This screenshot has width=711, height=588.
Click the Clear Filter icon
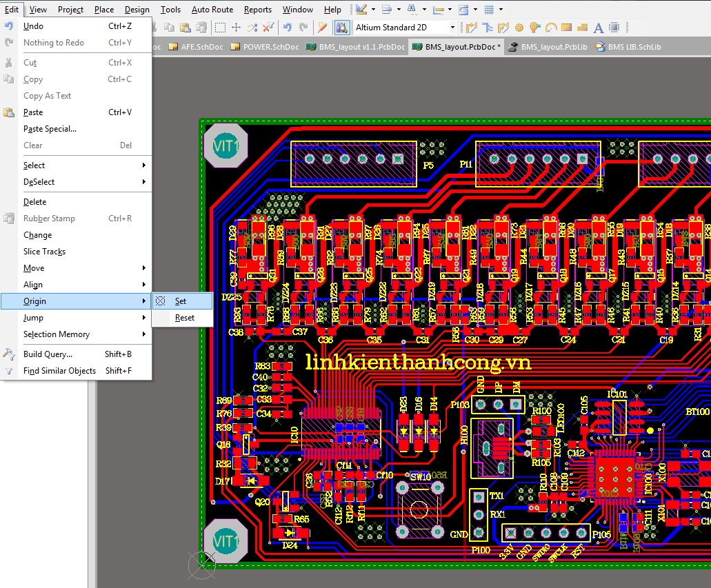pyautogui.click(x=269, y=28)
